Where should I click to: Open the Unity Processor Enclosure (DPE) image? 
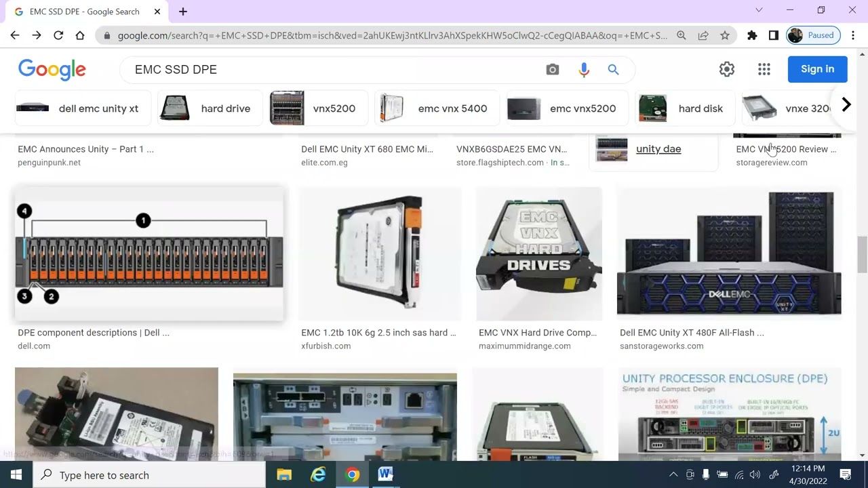click(730, 414)
